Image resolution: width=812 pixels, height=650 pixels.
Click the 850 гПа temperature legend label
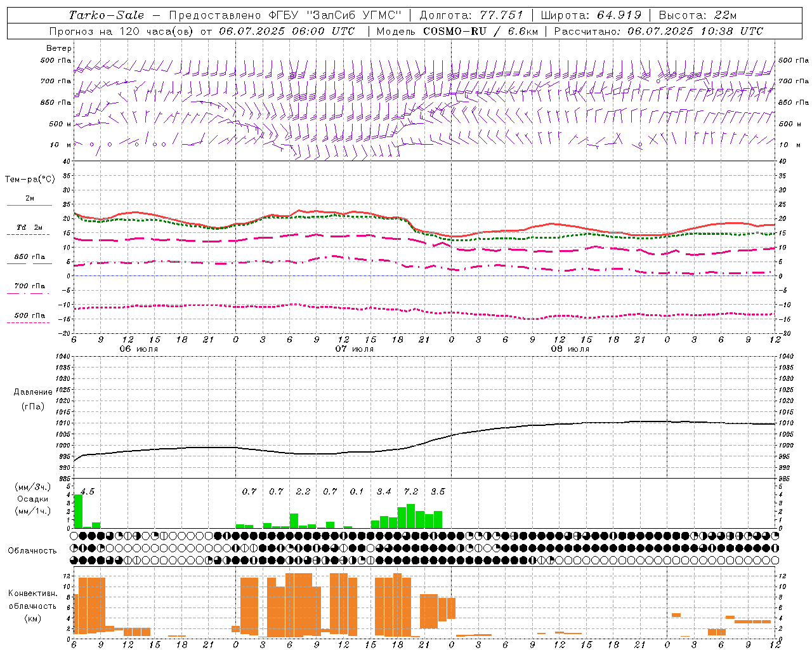tap(30, 257)
